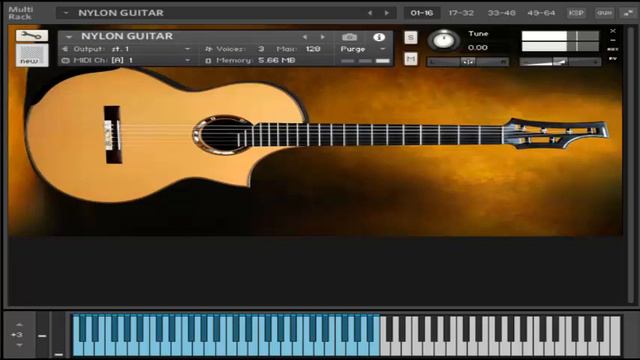Toggle the AUX sends icon in header
This screenshot has height=360, width=640.
click(x=613, y=49)
